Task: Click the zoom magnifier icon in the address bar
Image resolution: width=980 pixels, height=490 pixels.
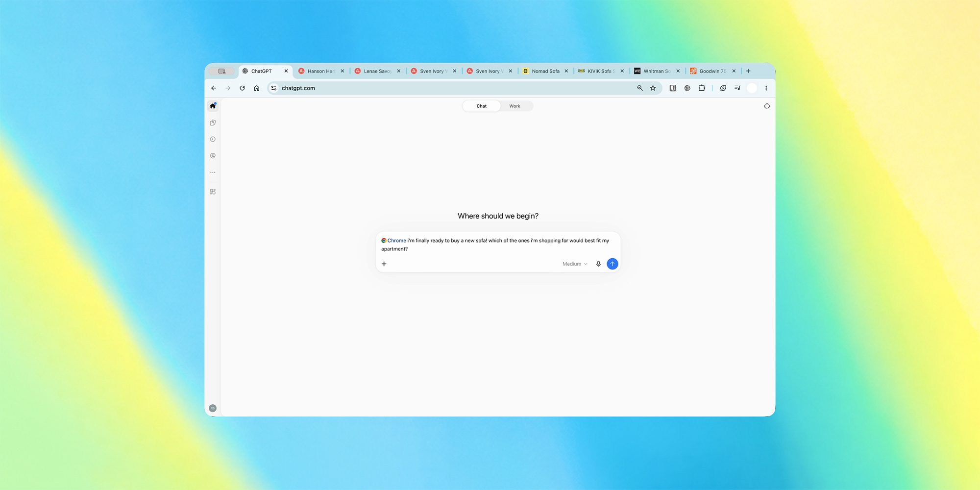Action: click(639, 88)
